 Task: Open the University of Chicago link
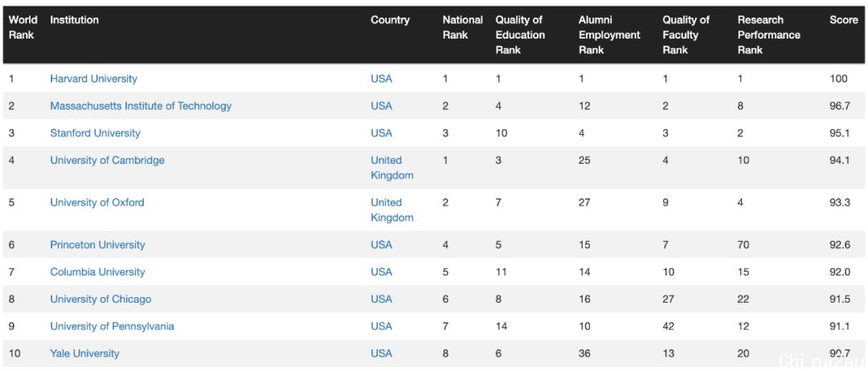click(x=100, y=299)
